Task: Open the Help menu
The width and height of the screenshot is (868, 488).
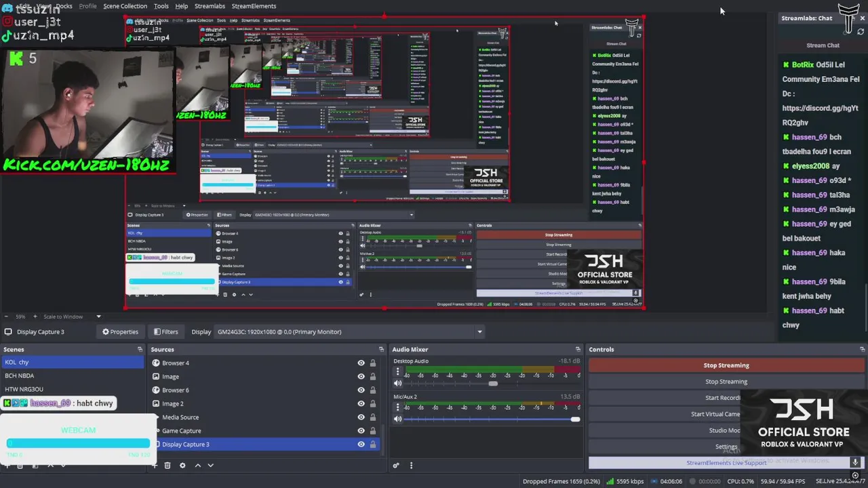Action: (181, 6)
